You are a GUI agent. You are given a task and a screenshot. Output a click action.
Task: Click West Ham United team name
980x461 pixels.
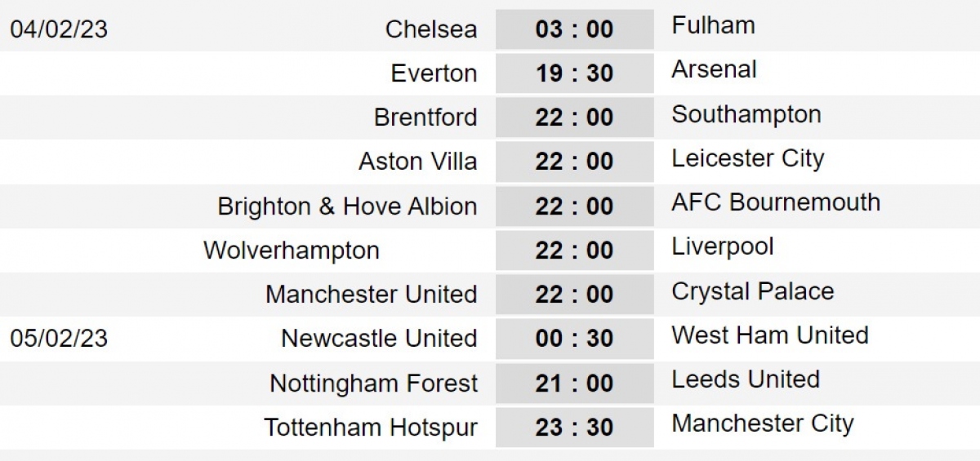point(770,335)
